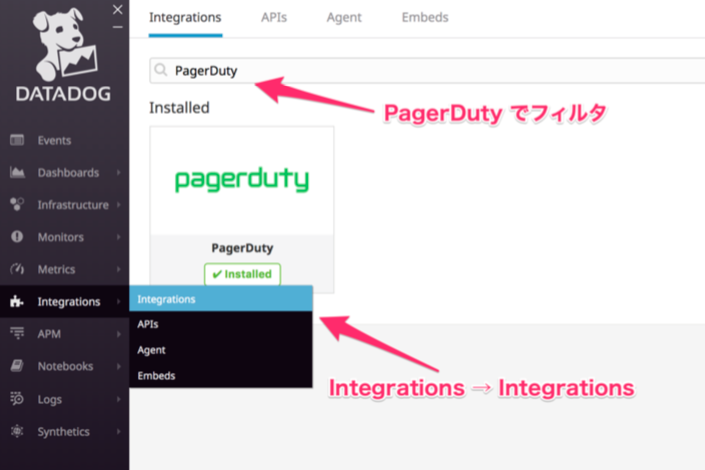Select Integrations in the flyout submenu
Viewport: 705px width, 470px height.
pos(221,299)
